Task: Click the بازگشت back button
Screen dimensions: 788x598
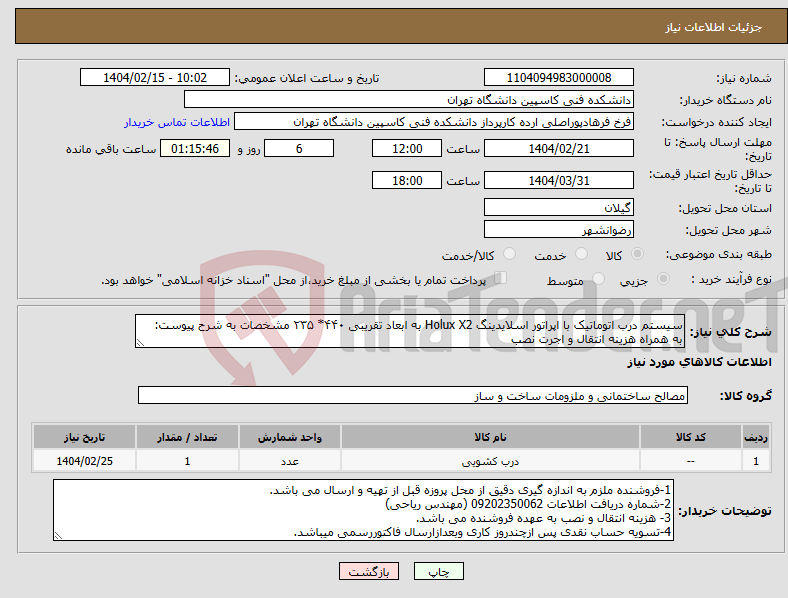Action: click(x=369, y=571)
